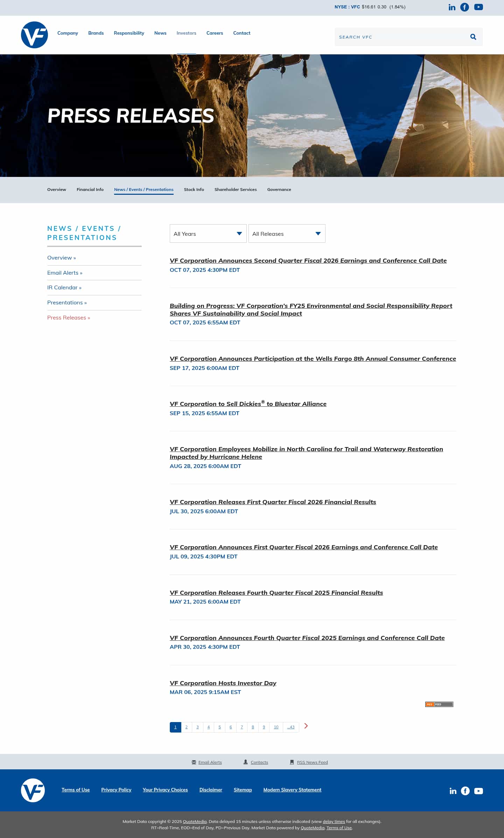
Task: Open VF Corporation Hosts Investor Day release
Action: 223,683
